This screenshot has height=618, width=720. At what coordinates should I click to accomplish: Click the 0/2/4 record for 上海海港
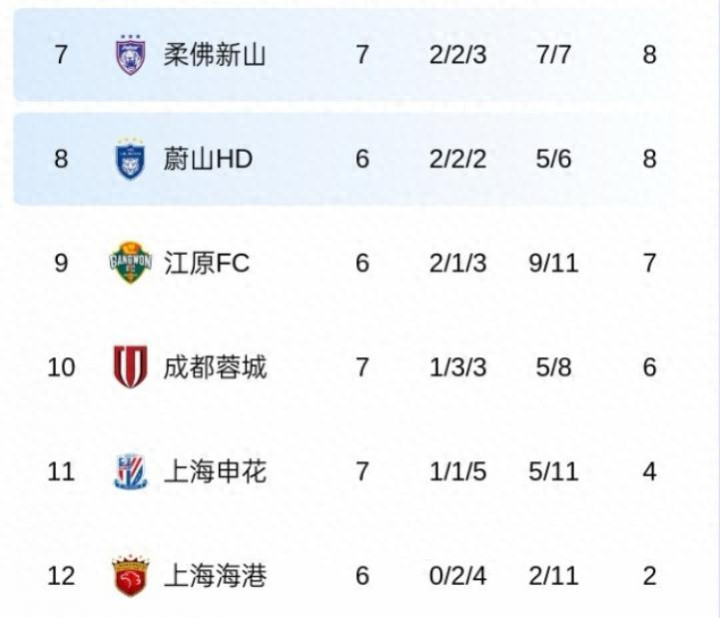coord(458,576)
